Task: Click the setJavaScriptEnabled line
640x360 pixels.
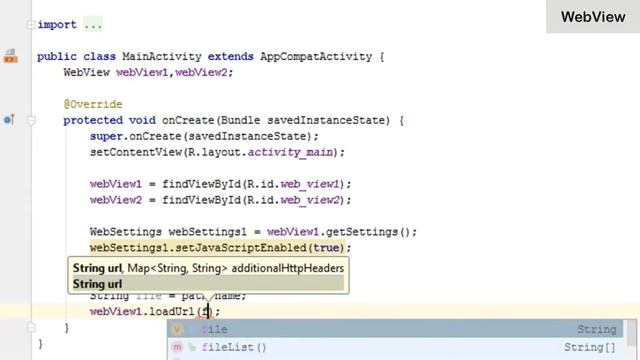Action: (x=220, y=248)
